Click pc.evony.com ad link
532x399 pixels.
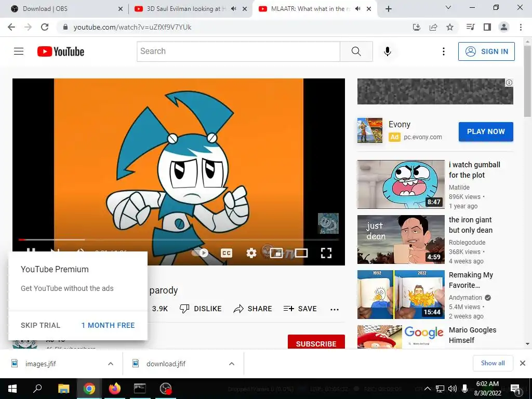(x=423, y=137)
